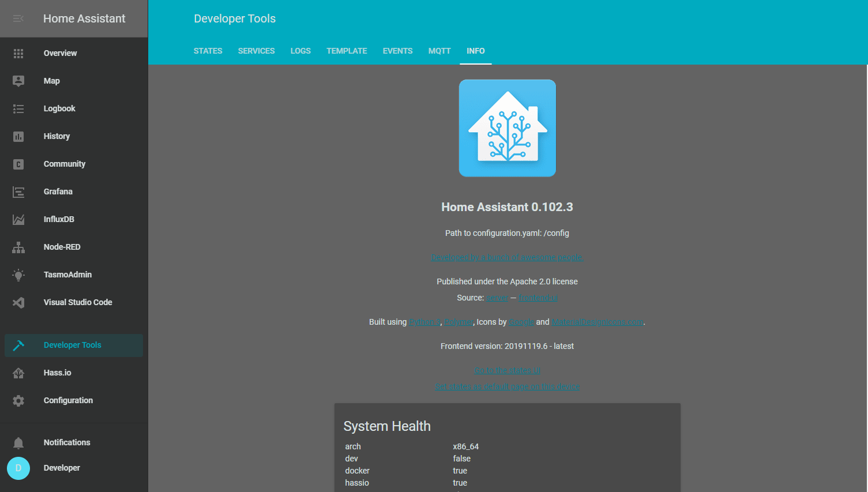Click the Developer Tools page title
Image resolution: width=868 pixels, height=492 pixels.
coord(235,18)
